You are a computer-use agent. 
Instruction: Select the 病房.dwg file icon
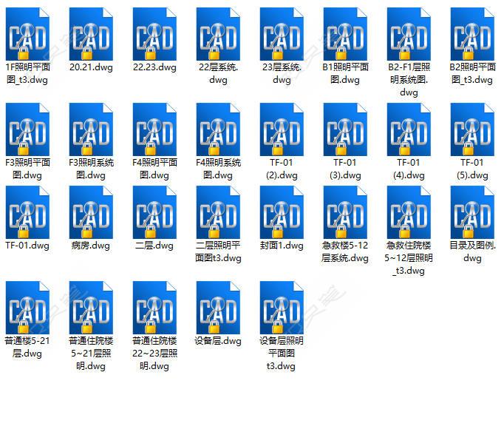pyautogui.click(x=91, y=212)
